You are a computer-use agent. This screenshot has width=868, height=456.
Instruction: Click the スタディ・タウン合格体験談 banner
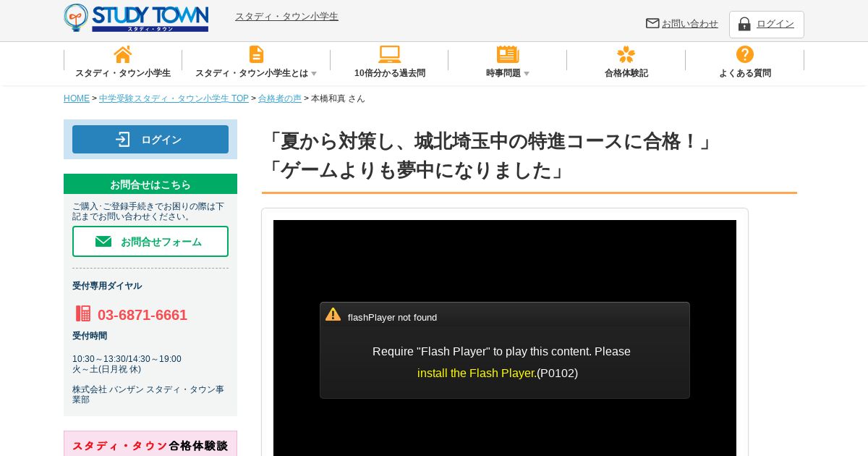tap(150, 444)
